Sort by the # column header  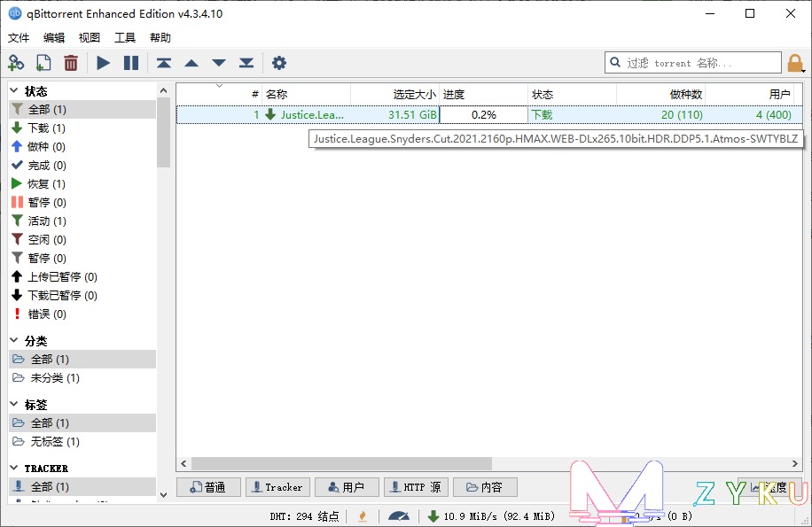click(219, 94)
